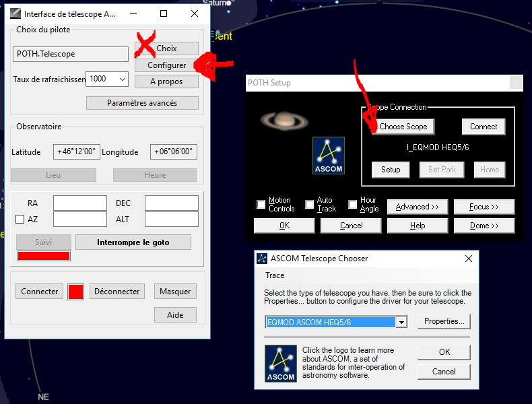
Task: Close the ASCOM Telescope Chooser dialog
Action: [469, 259]
